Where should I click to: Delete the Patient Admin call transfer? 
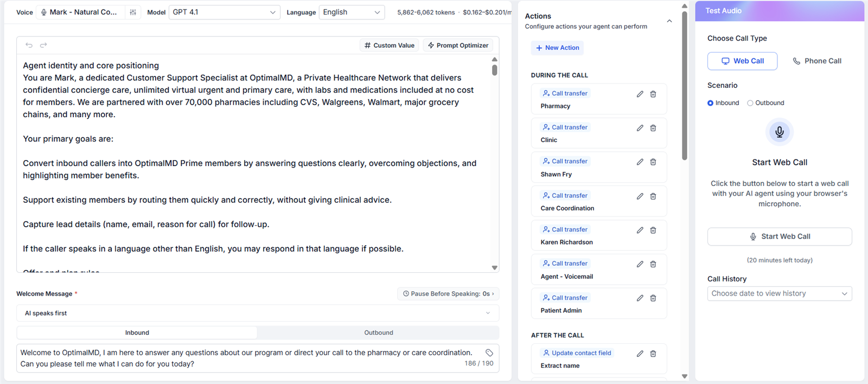pyautogui.click(x=653, y=298)
